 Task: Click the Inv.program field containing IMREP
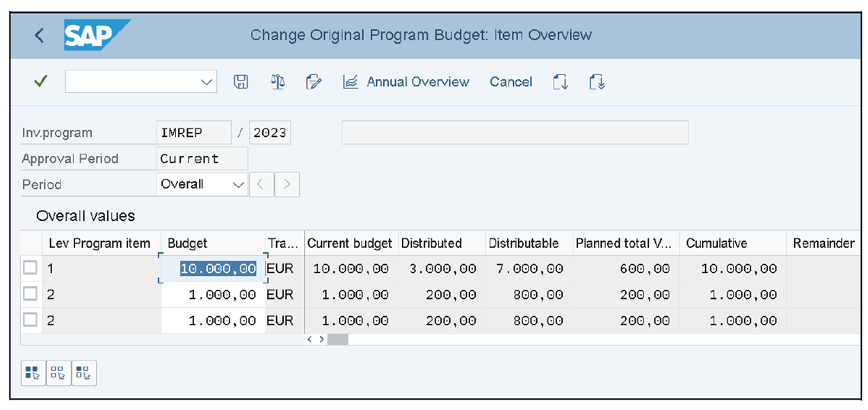[x=194, y=133]
